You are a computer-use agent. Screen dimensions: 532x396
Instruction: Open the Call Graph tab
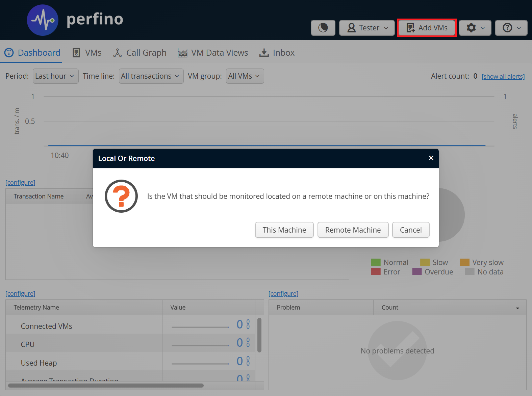(x=140, y=53)
